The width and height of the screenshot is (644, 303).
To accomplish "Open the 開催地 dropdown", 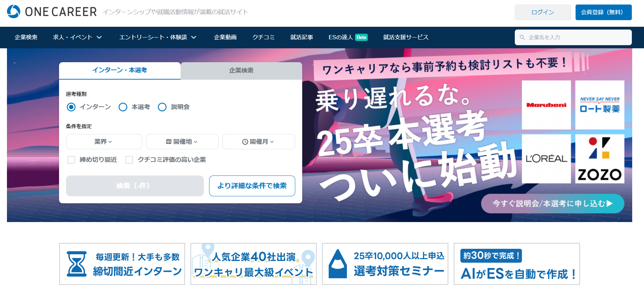I will click(x=182, y=142).
